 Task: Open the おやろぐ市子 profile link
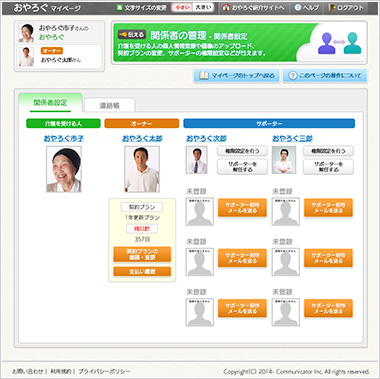(64, 138)
